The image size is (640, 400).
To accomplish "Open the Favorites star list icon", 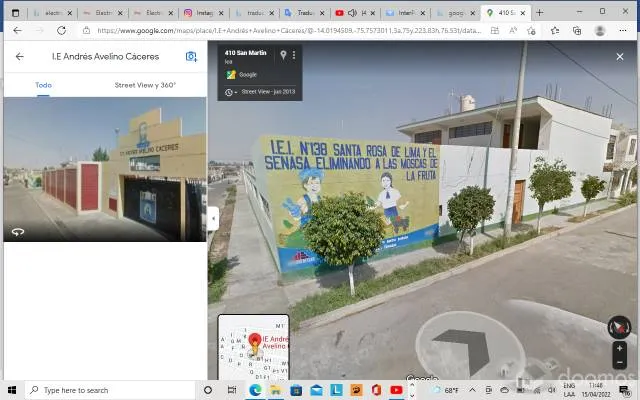I will pos(555,31).
